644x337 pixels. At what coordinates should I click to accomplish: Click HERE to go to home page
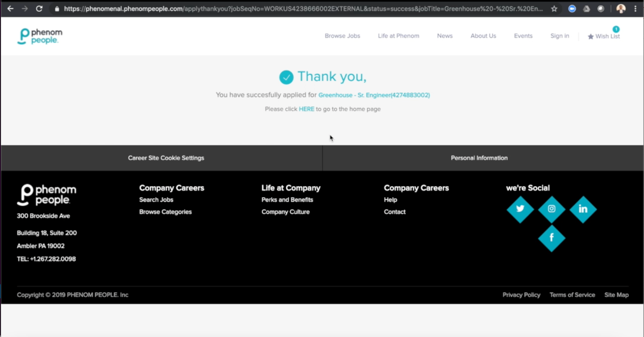point(306,109)
